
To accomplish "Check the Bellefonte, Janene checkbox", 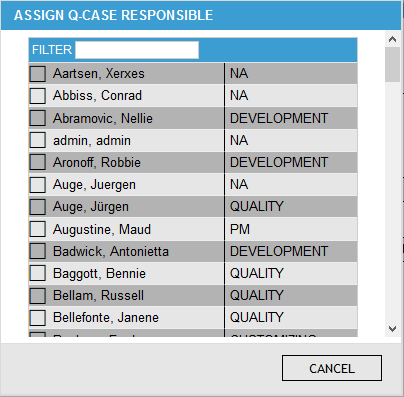I will [38, 318].
